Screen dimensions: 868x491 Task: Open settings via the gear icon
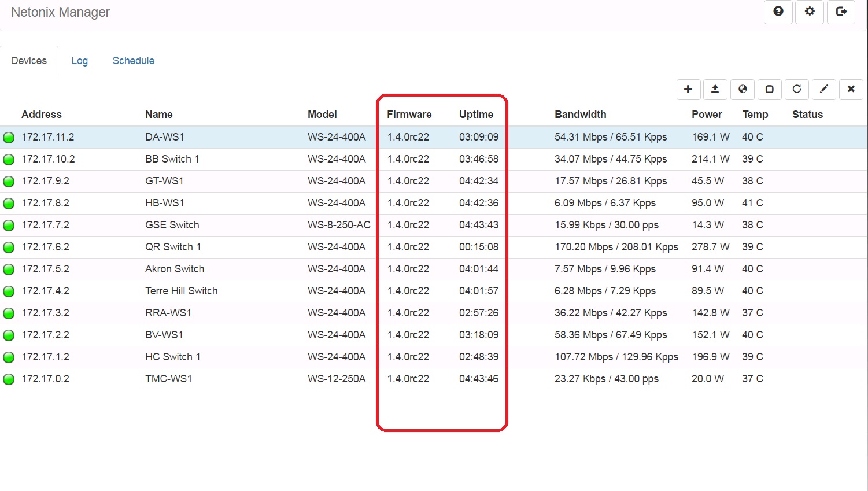pos(810,12)
